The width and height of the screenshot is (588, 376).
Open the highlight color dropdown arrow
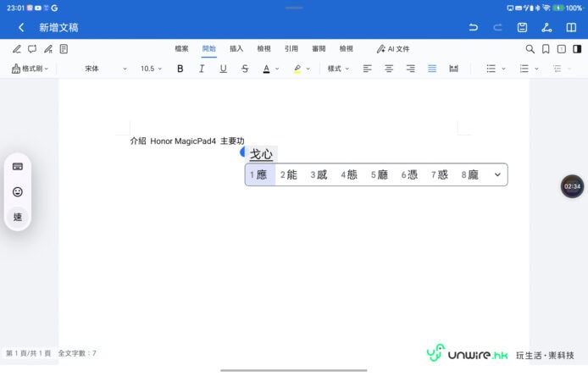(x=308, y=69)
